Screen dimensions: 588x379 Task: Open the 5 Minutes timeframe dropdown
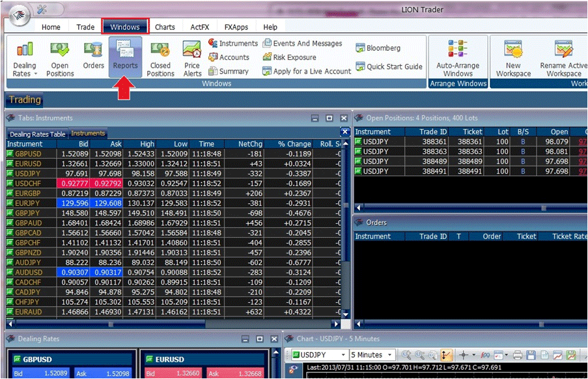[390, 355]
